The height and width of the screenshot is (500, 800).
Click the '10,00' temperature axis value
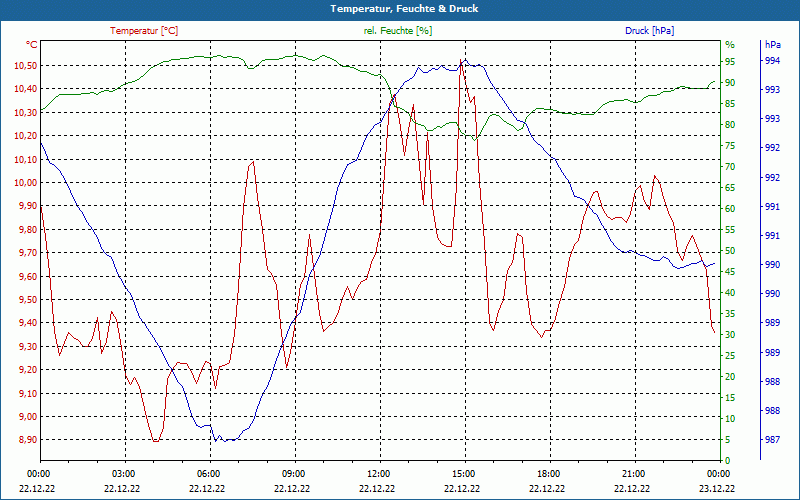pos(26,183)
